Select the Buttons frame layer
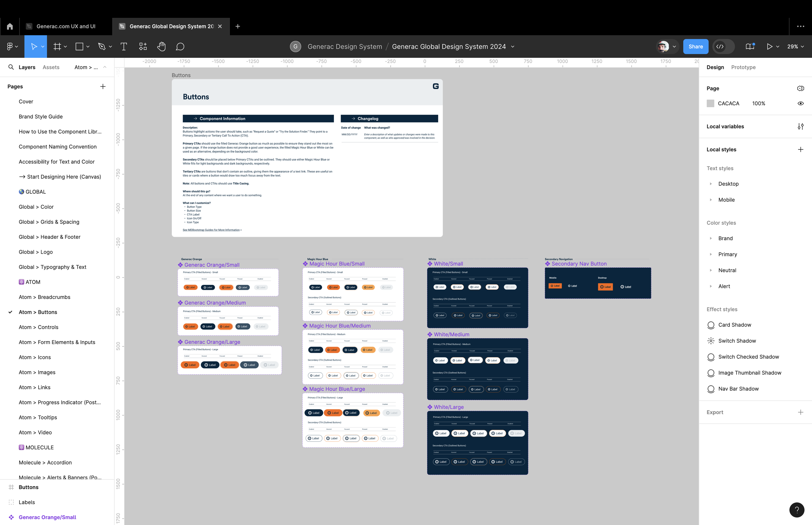The height and width of the screenshot is (525, 812). tap(29, 487)
